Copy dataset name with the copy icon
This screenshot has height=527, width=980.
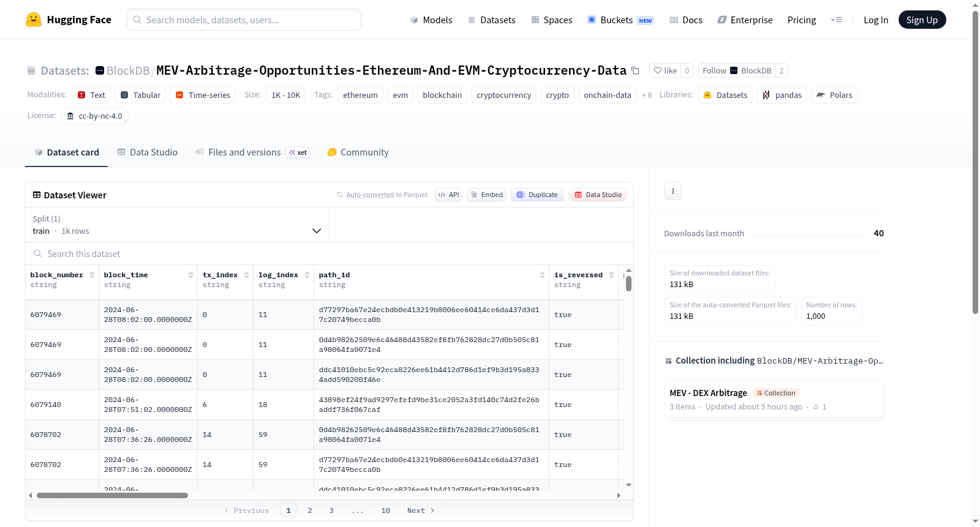pyautogui.click(x=635, y=71)
